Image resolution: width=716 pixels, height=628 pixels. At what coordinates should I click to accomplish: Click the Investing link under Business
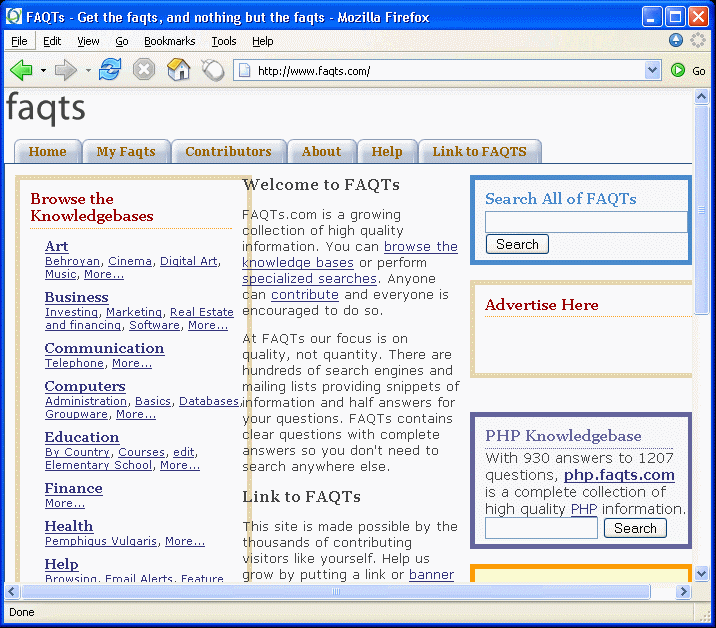[71, 312]
